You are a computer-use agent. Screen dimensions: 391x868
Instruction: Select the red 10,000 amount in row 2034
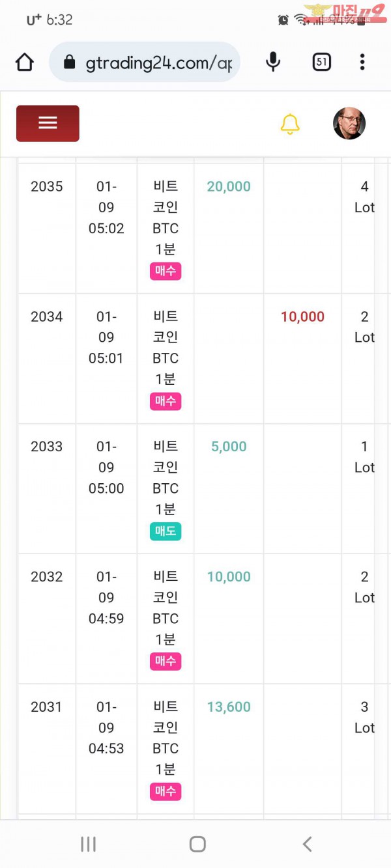click(302, 317)
